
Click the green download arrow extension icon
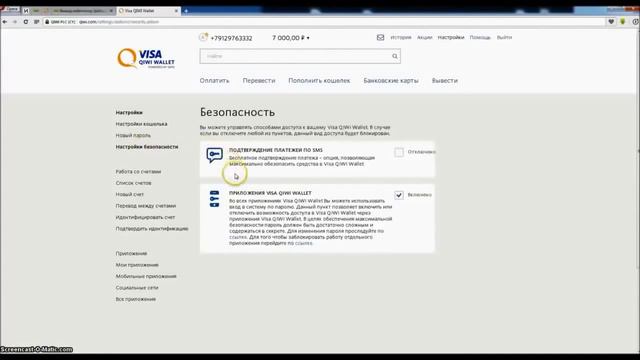pos(622,22)
